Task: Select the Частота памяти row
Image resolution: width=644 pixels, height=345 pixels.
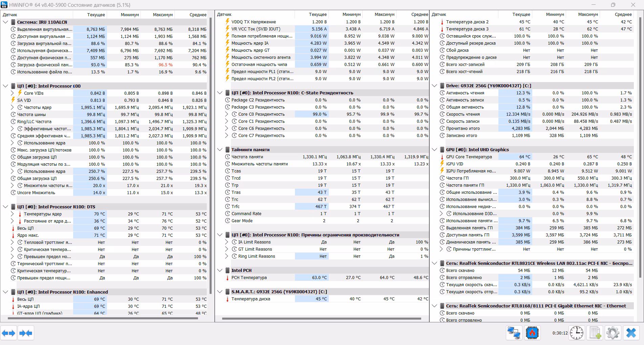Action: pos(247,157)
